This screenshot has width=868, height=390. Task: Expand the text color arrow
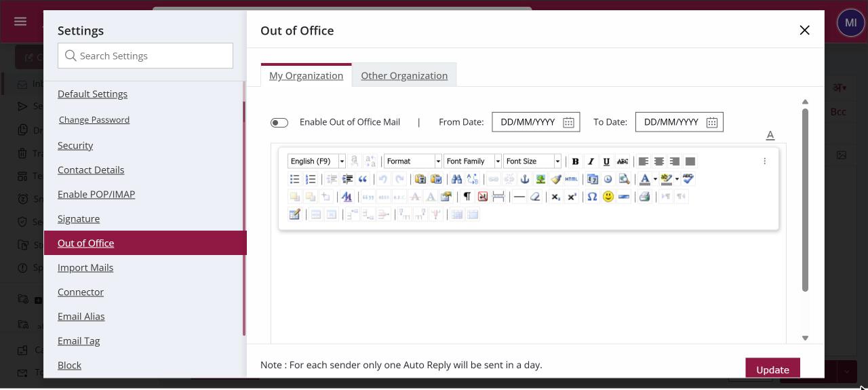[x=655, y=179]
